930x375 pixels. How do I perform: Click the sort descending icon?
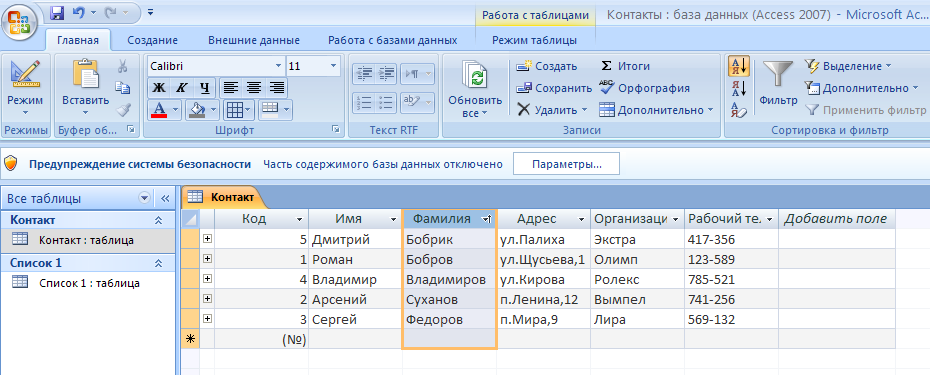click(x=739, y=88)
